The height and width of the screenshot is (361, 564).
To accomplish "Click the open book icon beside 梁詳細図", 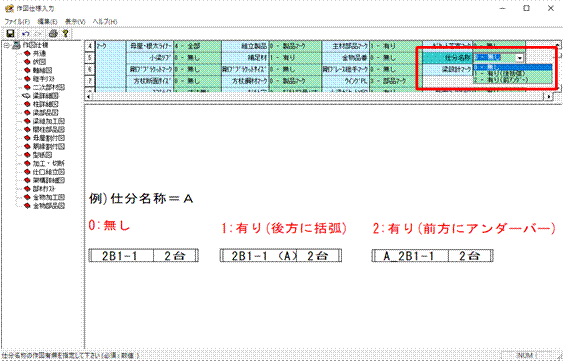I will tap(27, 96).
